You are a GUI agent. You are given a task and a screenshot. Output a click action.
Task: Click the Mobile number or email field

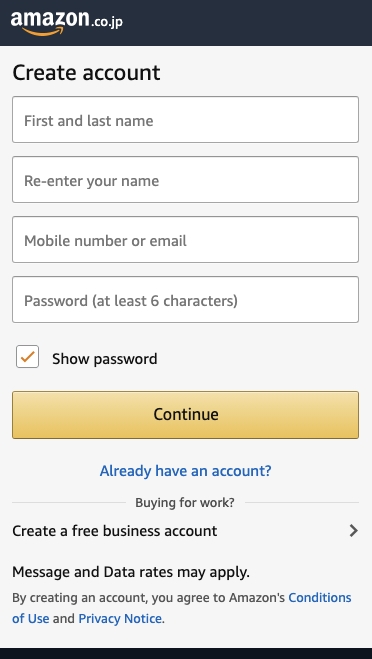[x=185, y=240]
